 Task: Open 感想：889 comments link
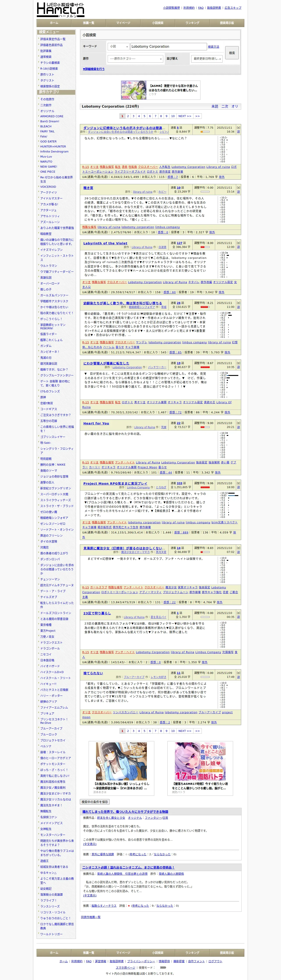coord(181,533)
